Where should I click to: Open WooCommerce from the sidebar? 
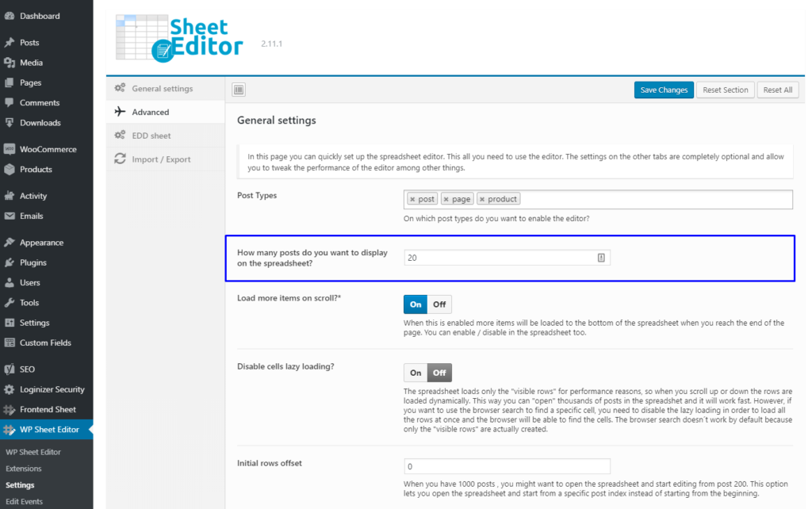[47, 149]
